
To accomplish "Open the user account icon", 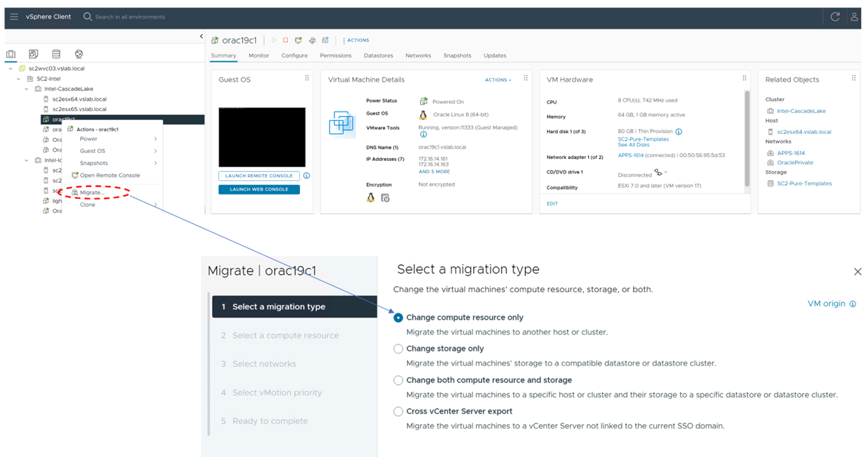I will click(x=855, y=17).
